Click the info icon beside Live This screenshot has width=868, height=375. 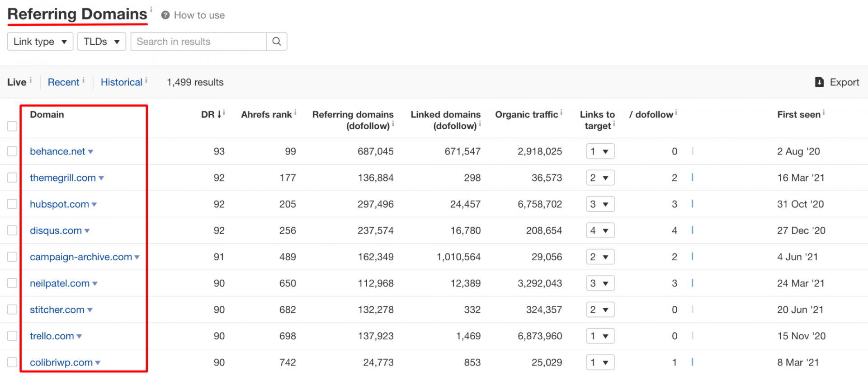click(31, 80)
